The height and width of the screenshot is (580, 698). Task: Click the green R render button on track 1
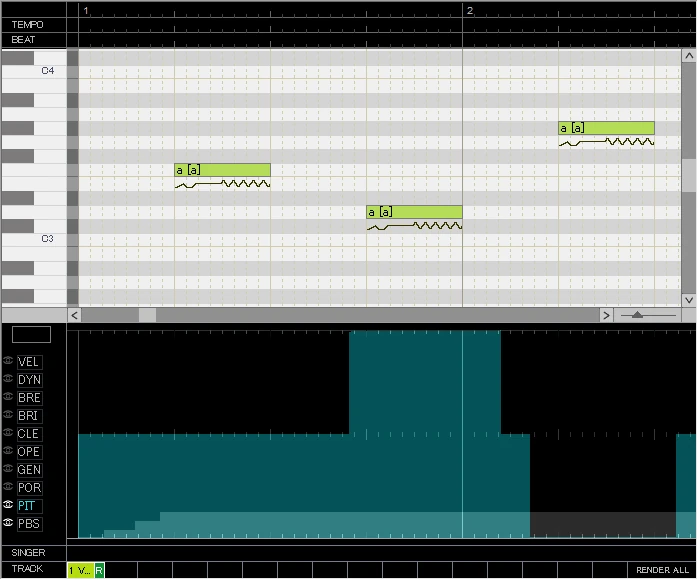point(99,570)
